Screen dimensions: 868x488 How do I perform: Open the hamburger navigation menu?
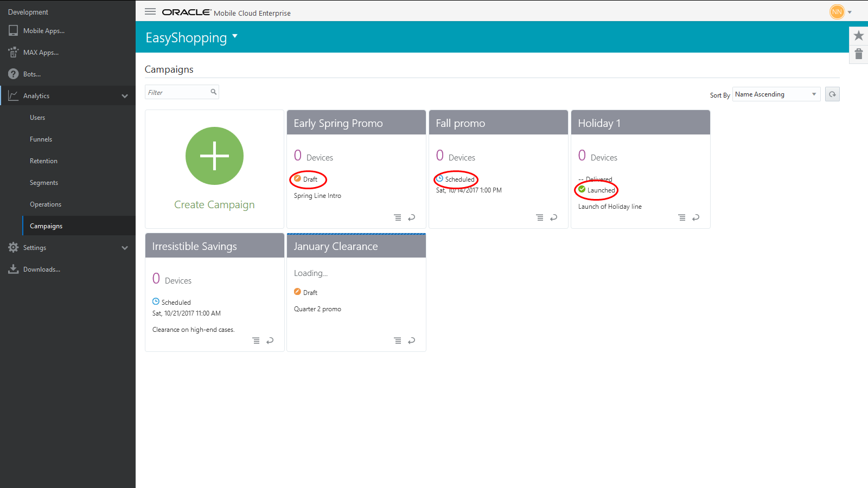coord(150,11)
